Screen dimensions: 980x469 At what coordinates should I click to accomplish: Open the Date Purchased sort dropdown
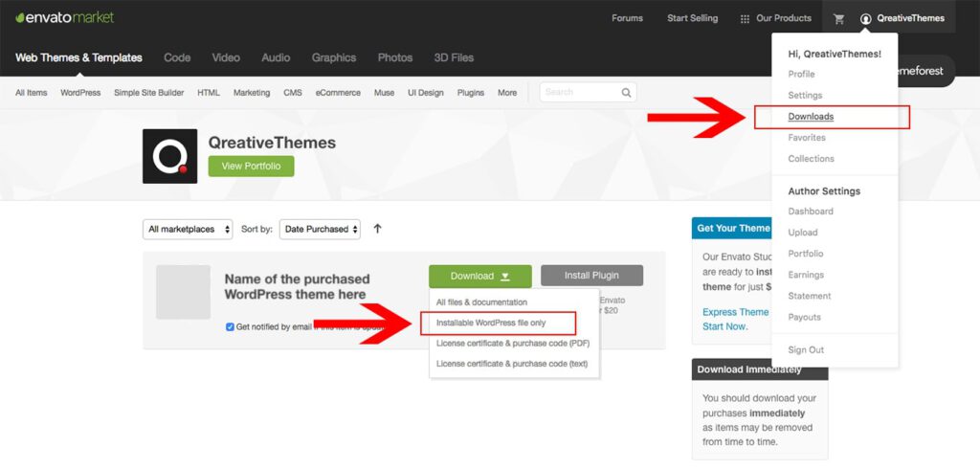pyautogui.click(x=320, y=230)
